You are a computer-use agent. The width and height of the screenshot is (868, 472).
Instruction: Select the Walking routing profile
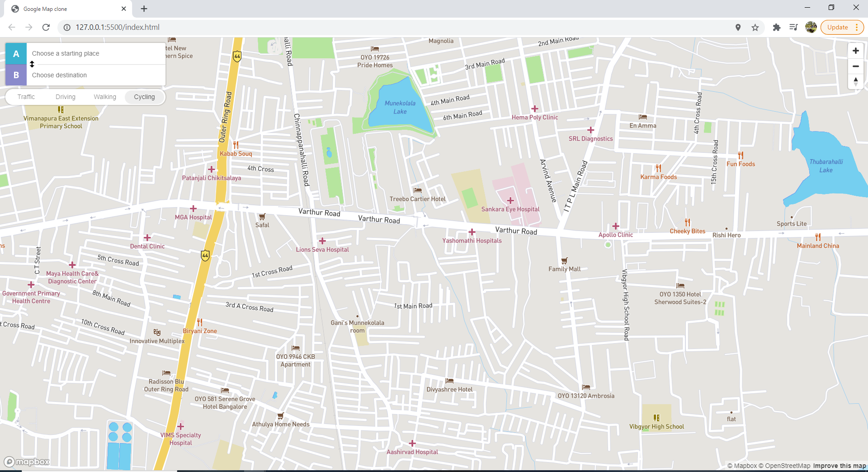click(105, 97)
